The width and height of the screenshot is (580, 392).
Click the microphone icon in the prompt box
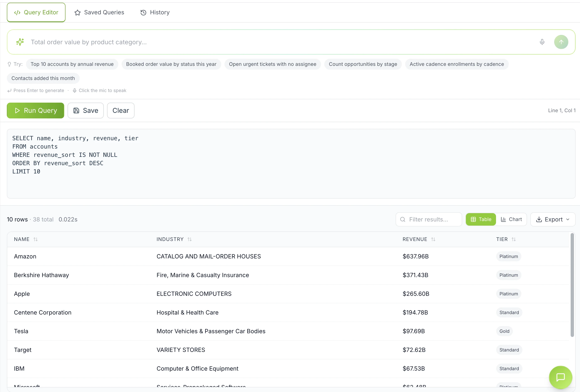point(542,42)
